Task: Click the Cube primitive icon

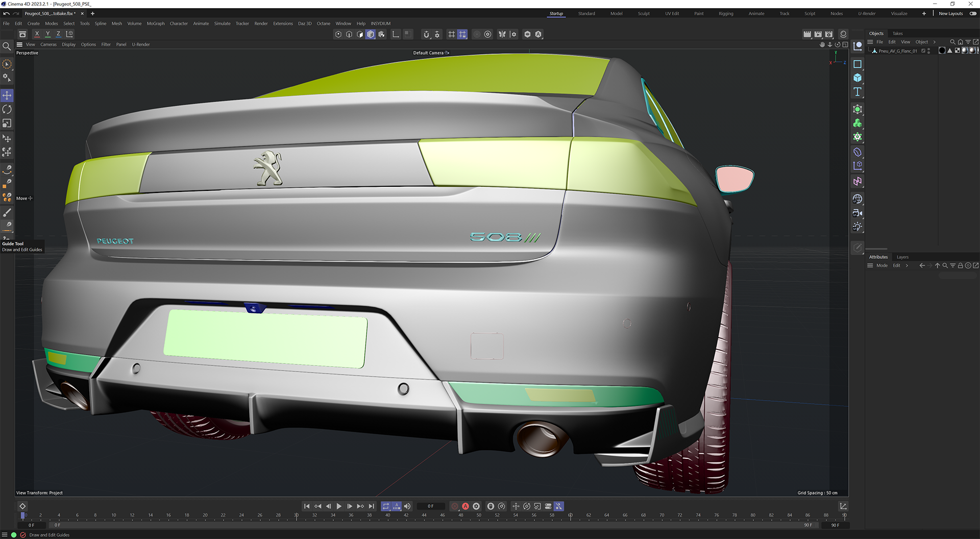Action: click(857, 78)
